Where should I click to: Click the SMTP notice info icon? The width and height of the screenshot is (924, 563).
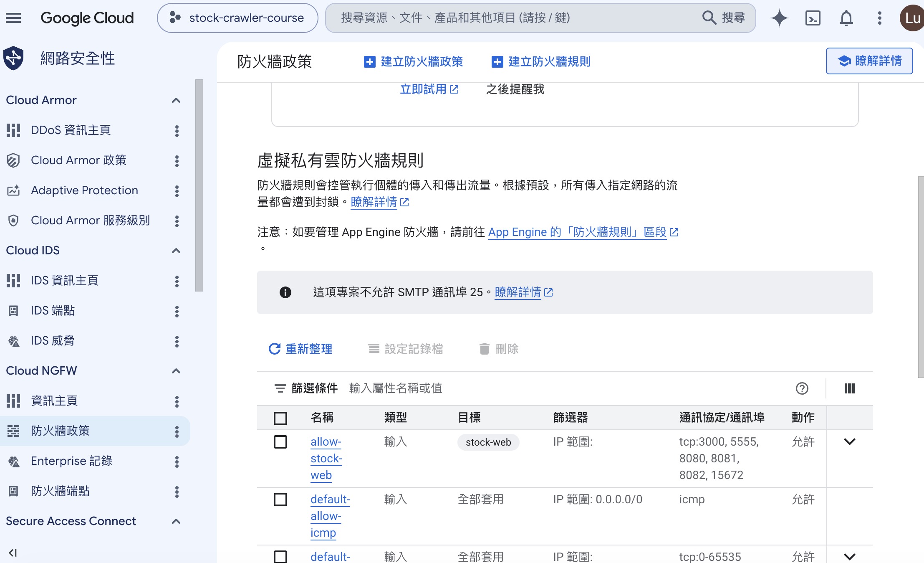[285, 292]
